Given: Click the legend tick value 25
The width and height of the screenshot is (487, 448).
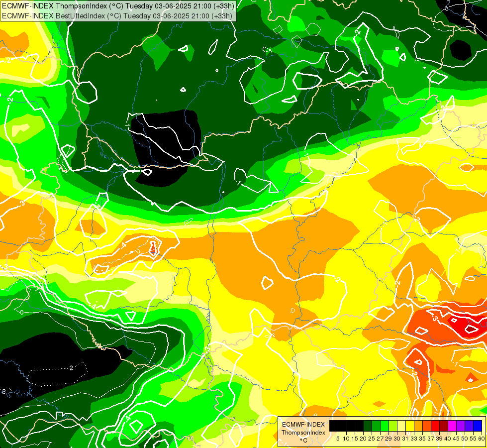Looking at the screenshot, I should pyautogui.click(x=372, y=439).
